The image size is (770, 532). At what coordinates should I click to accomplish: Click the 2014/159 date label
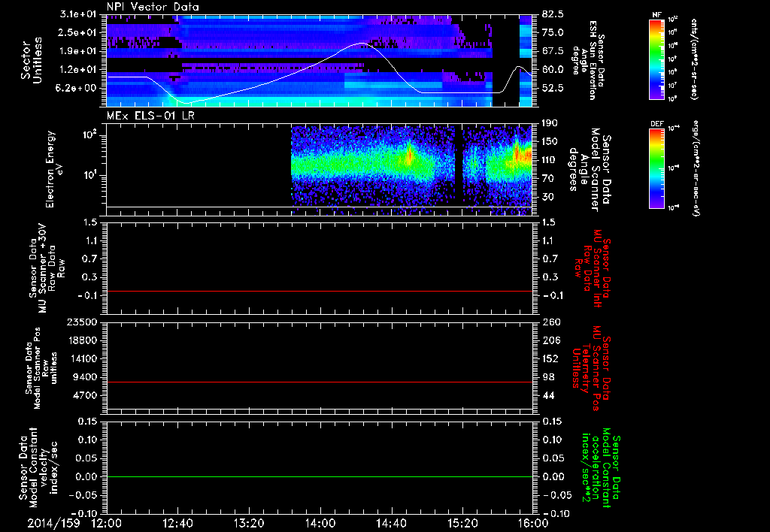click(53, 523)
